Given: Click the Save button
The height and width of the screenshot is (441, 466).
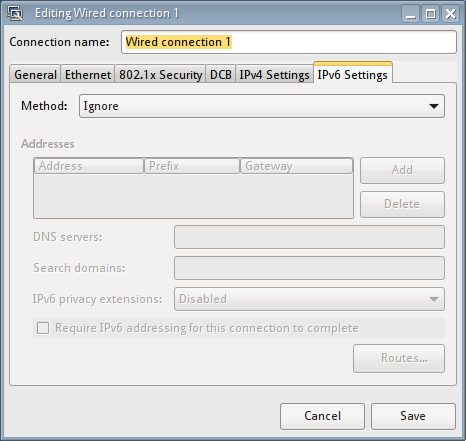Looking at the screenshot, I should click(413, 416).
